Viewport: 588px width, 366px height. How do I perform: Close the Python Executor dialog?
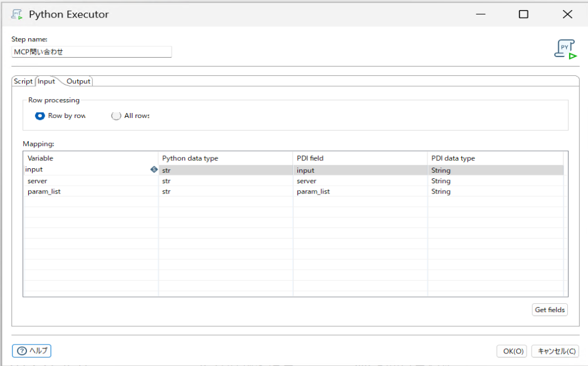pos(567,14)
